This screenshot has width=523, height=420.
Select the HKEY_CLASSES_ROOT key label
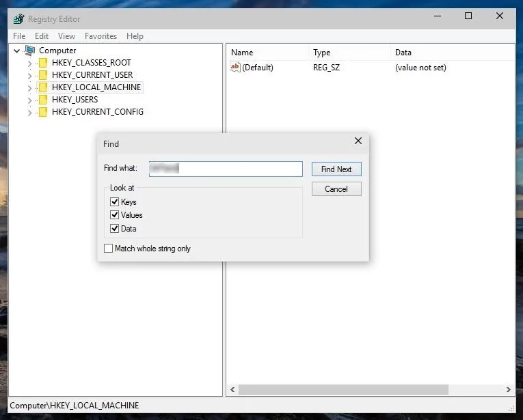[92, 63]
